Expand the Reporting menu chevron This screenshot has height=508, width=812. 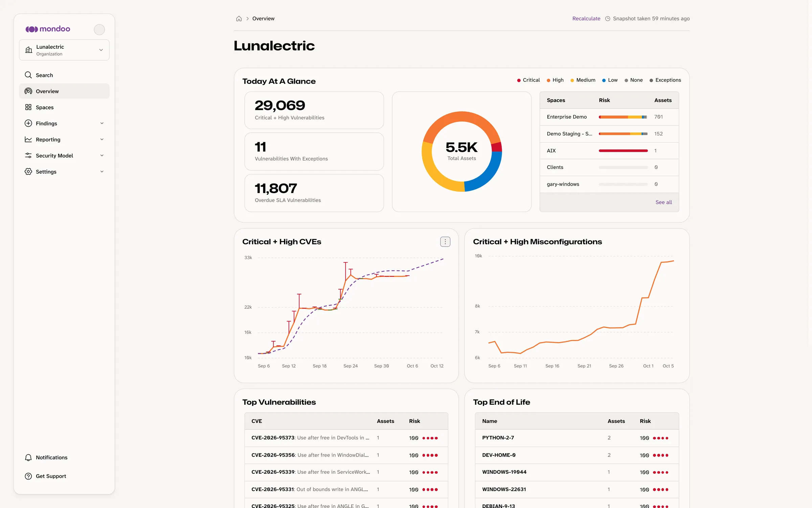102,139
